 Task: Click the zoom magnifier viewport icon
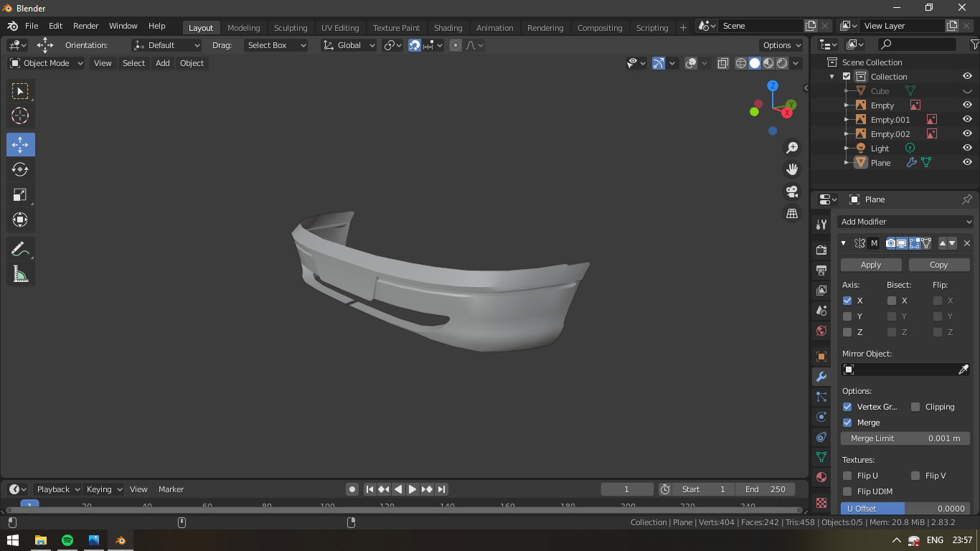[x=792, y=148]
